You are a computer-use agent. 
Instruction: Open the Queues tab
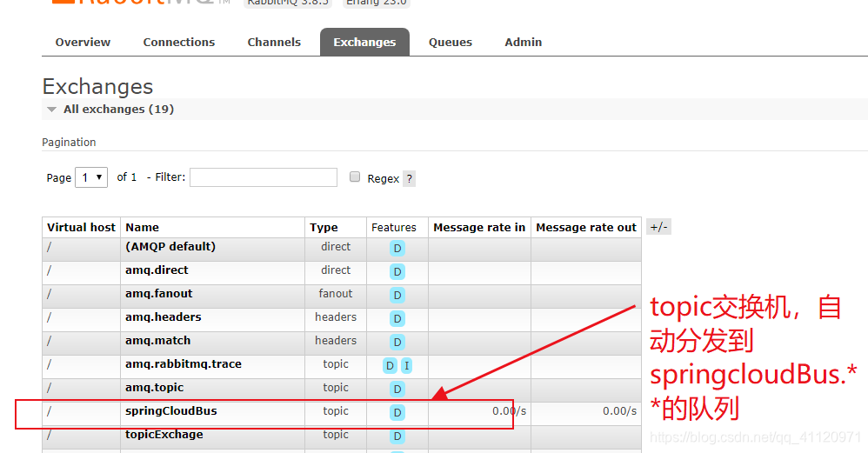click(x=450, y=42)
